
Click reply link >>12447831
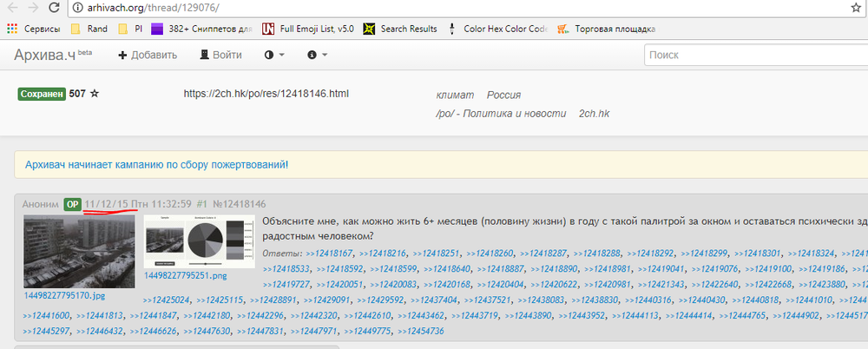click(260, 332)
